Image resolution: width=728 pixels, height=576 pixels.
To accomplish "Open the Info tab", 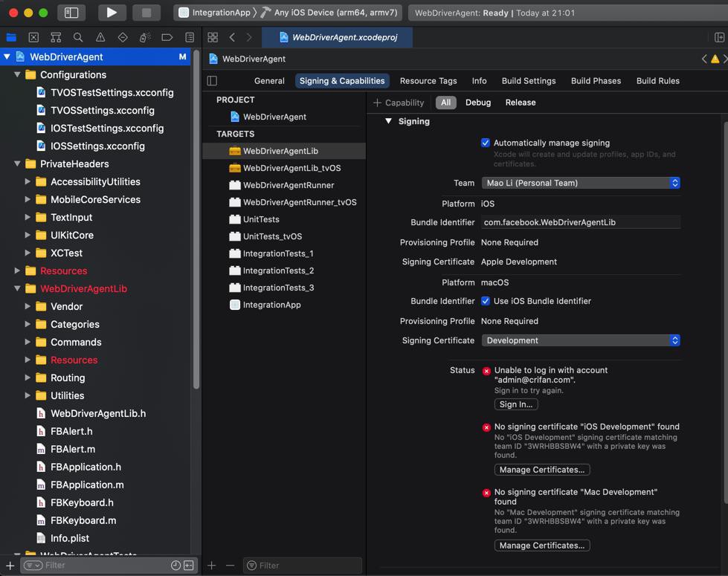I will [x=479, y=81].
